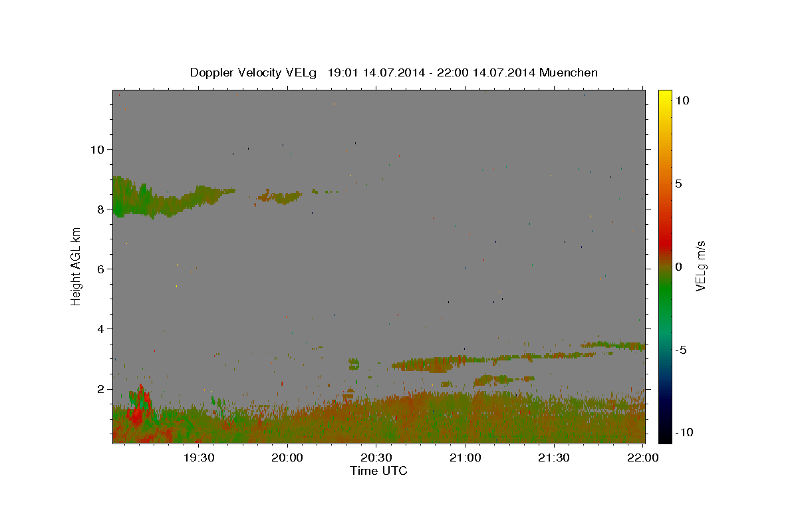This screenshot has width=798, height=532.
Task: Click the height axis '2' tick label
Action: (100, 388)
